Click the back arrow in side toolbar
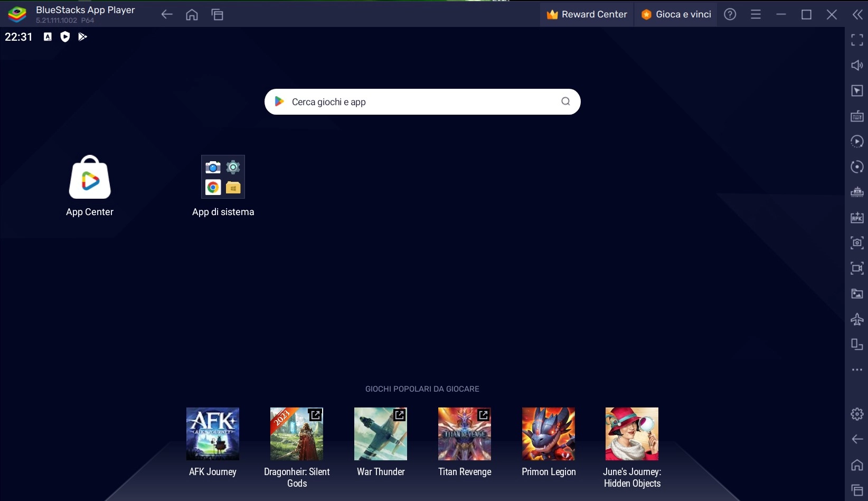868x501 pixels. pos(857,439)
